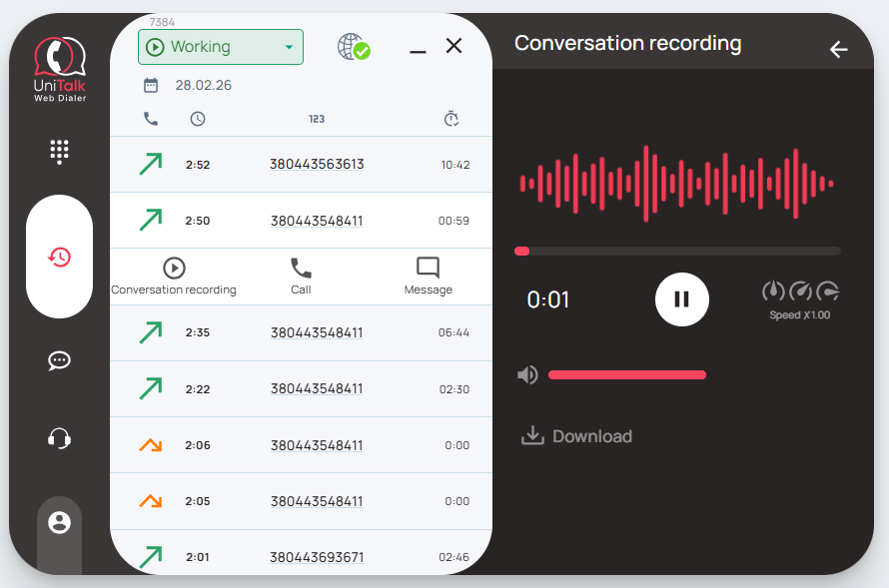Screen dimensions: 889x588
Task: Click the playback progress bar
Action: coord(677,252)
